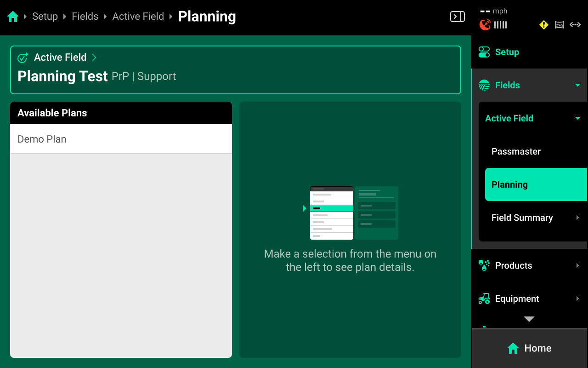Click the Setup toggle switches icon
Viewport: 588px width, 368px height.
coord(484,52)
